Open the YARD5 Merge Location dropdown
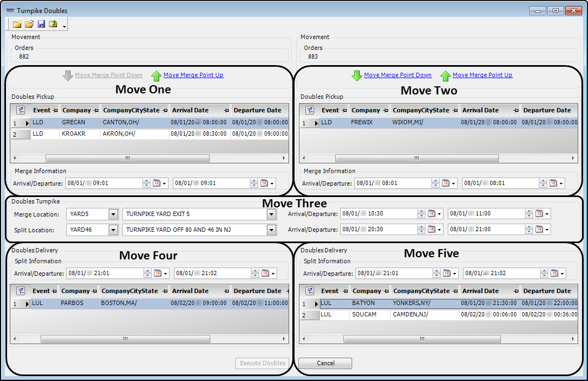Image resolution: width=588 pixels, height=381 pixels. click(x=113, y=214)
